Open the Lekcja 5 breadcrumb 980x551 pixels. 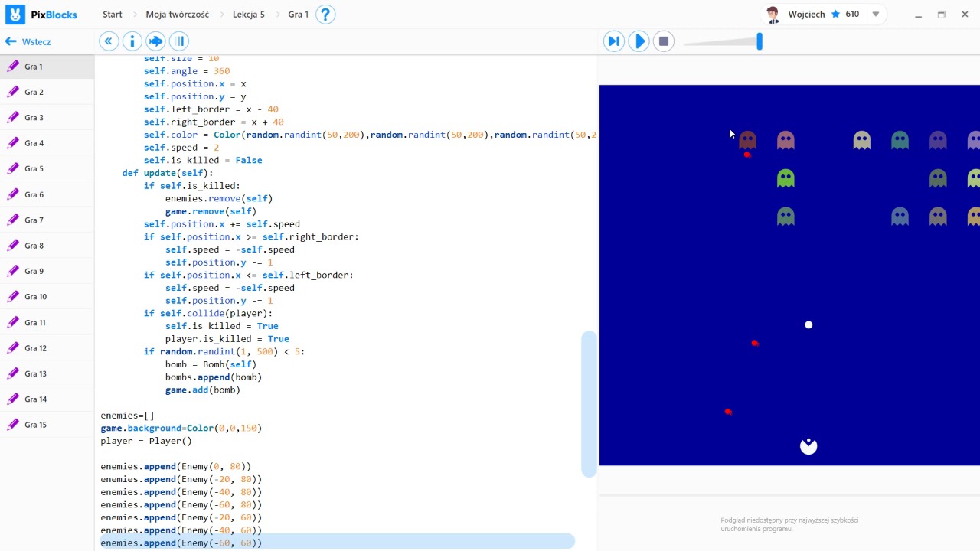249,14
